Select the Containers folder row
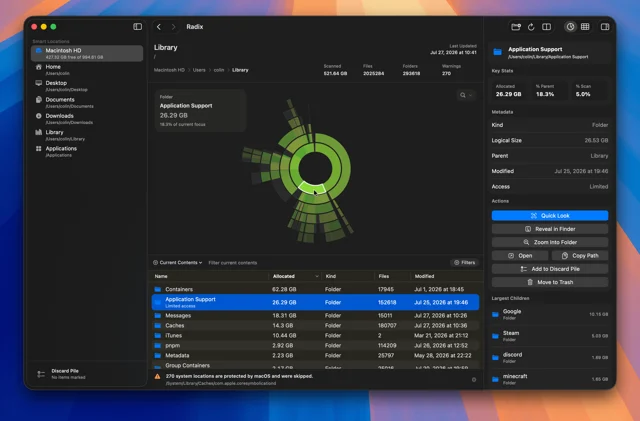Screen dimensions: 640x421 [x=315, y=289]
